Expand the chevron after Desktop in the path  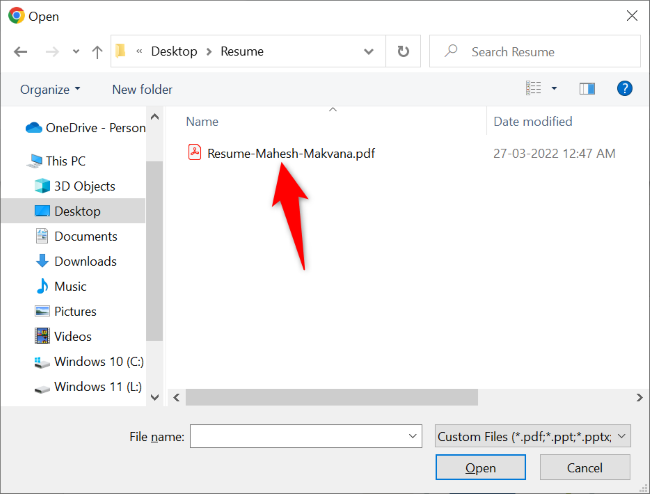coord(209,51)
